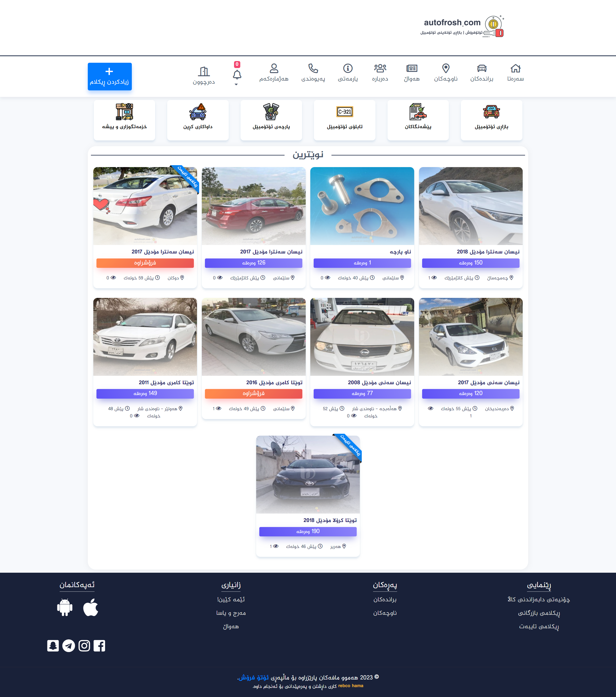
Task: Open the car parts category card
Action: pos(271,120)
